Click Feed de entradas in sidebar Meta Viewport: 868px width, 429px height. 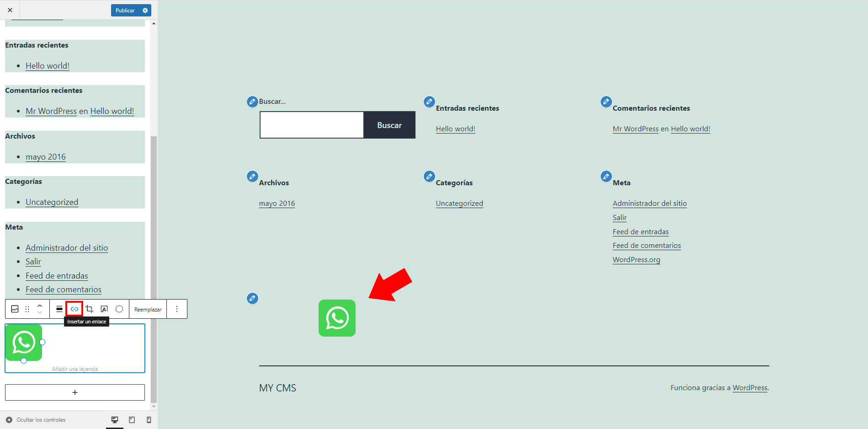(x=57, y=276)
